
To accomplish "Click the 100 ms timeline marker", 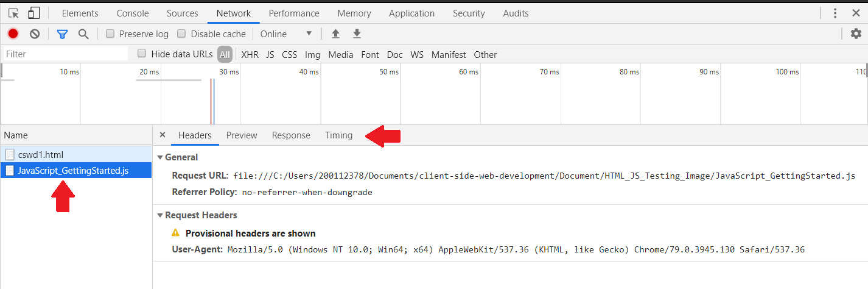I will point(787,72).
